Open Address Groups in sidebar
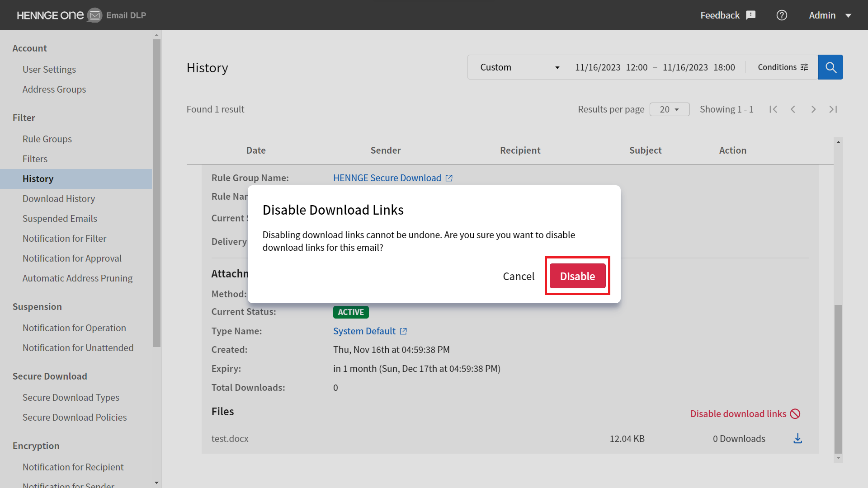 54,89
